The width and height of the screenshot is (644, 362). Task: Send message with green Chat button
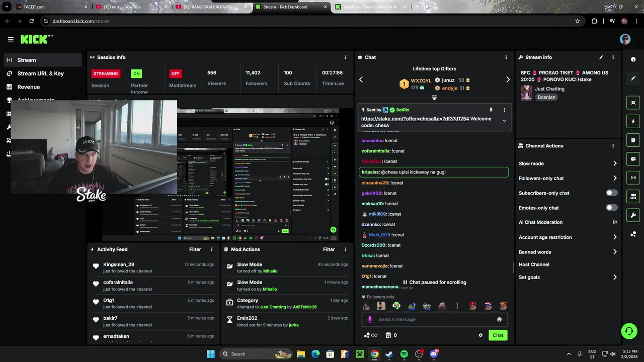click(498, 335)
